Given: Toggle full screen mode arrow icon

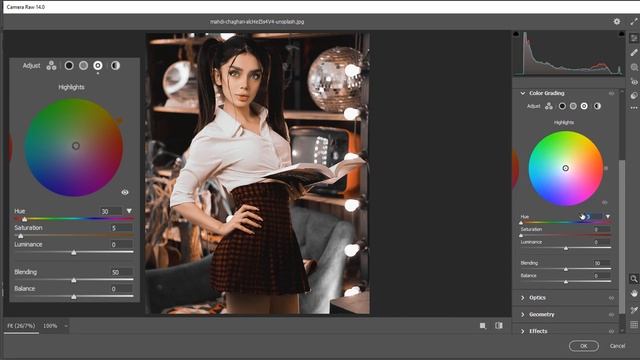Looking at the screenshot, I should [x=633, y=22].
